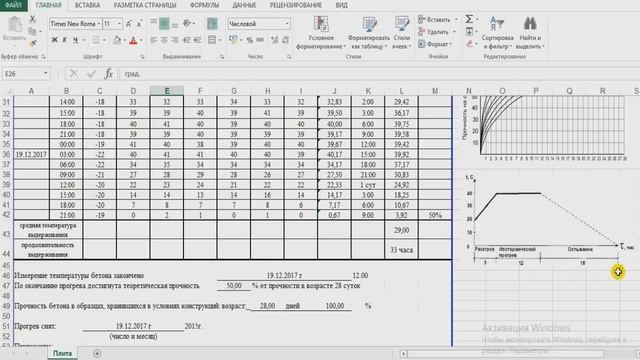Toggle italic (К) formatting

click(x=64, y=40)
